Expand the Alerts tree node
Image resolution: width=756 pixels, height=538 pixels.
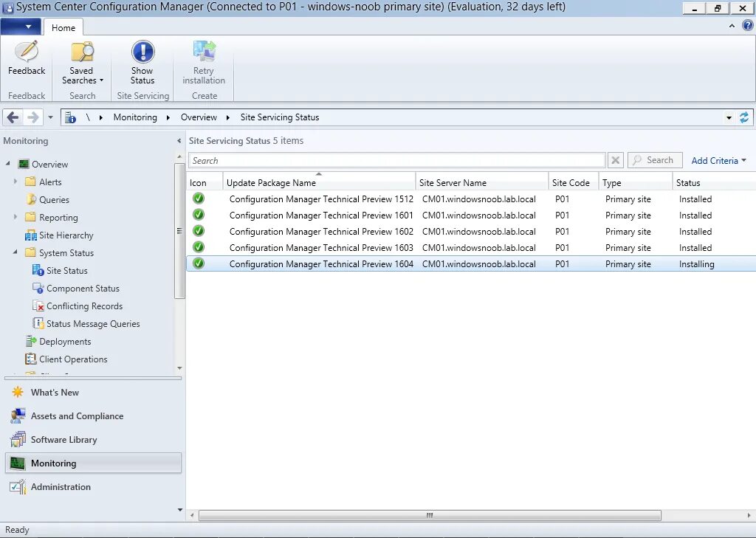pos(16,182)
